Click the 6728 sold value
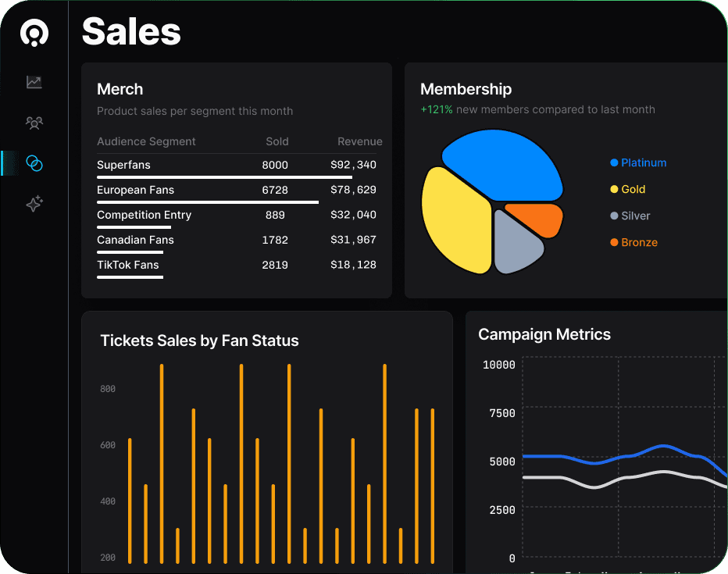The width and height of the screenshot is (728, 574). pyautogui.click(x=275, y=190)
